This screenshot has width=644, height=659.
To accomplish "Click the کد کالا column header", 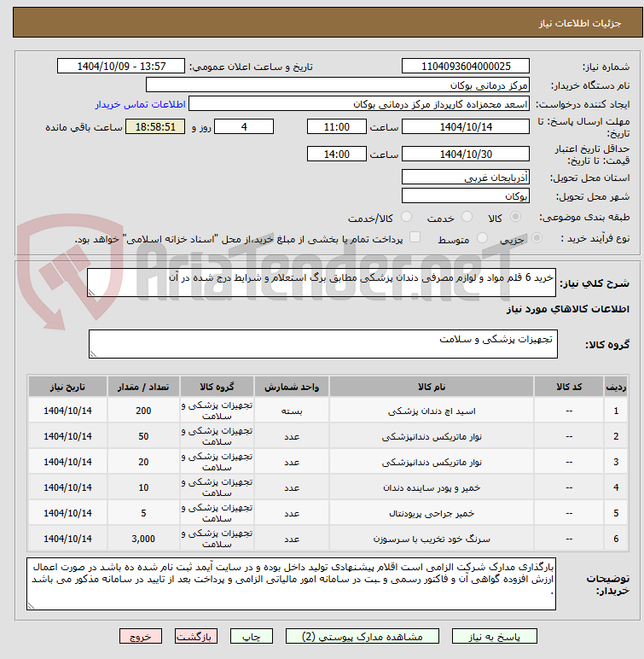I will tap(569, 387).
